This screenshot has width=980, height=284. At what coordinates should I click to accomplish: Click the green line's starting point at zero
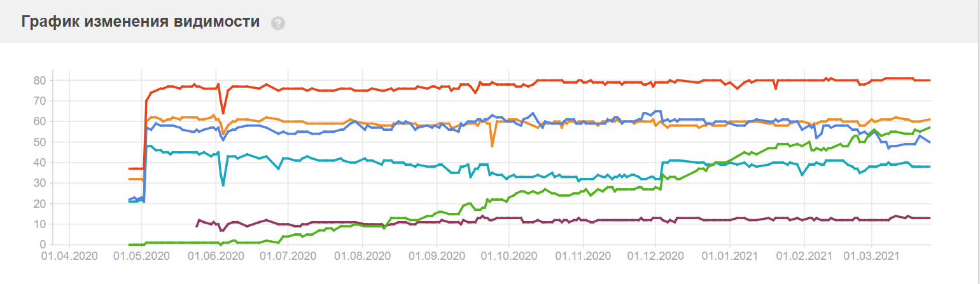[x=129, y=245]
